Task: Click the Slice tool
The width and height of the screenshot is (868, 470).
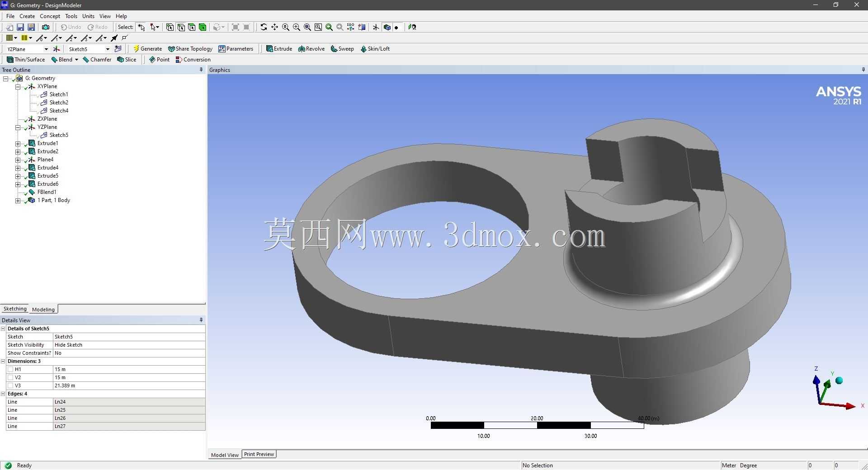Action: 127,60
